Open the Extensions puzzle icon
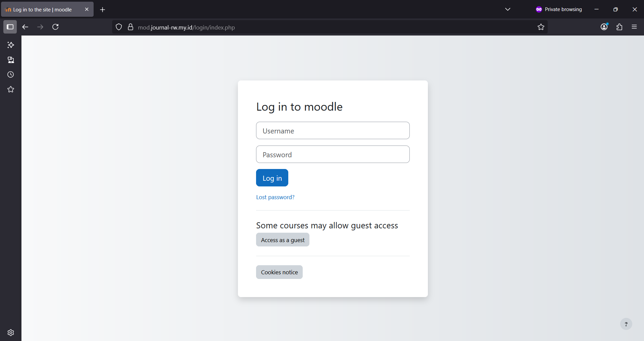The width and height of the screenshot is (644, 341). tap(619, 27)
